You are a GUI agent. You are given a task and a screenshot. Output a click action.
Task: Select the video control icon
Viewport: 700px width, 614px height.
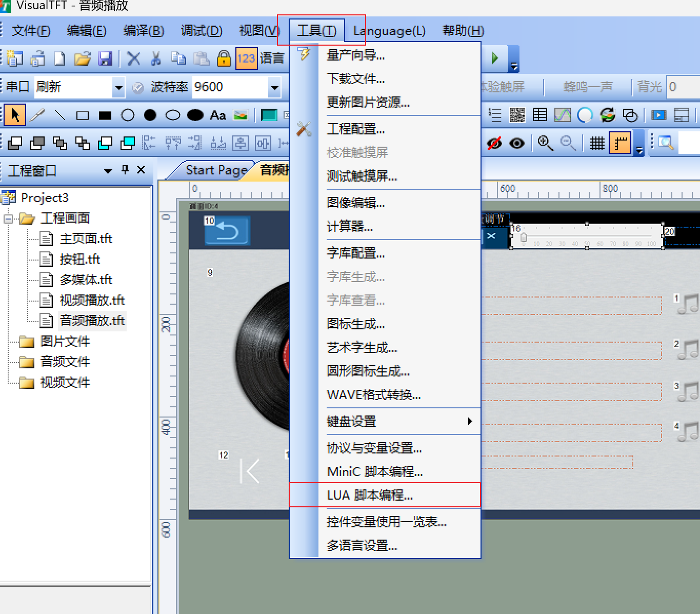658,115
